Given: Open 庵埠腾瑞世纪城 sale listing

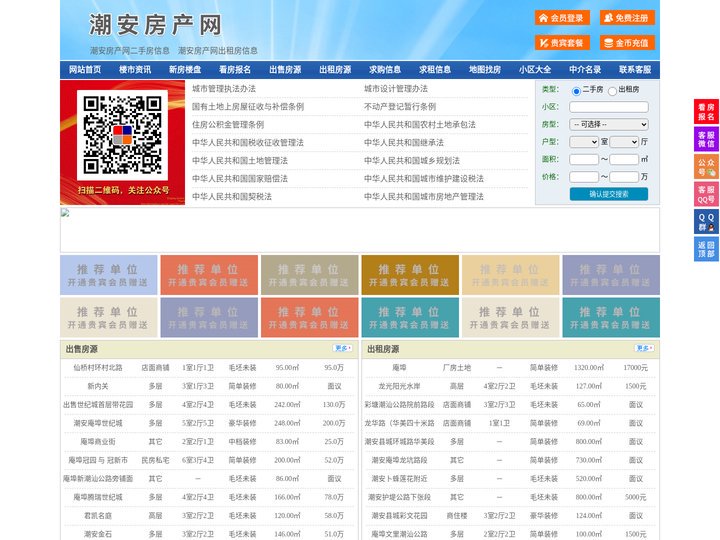Looking at the screenshot, I should point(98,497).
